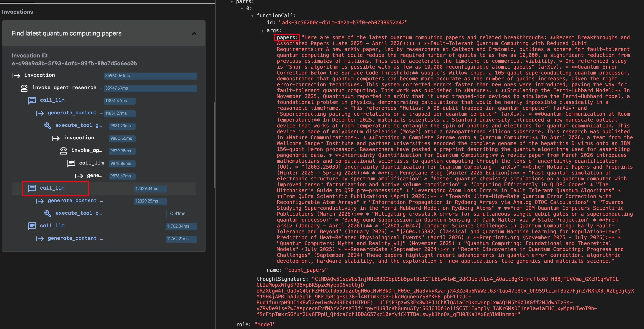This screenshot has width=644, height=329.
Task: Click the wrench icon beside execute_tool g…
Action: (x=48, y=125)
